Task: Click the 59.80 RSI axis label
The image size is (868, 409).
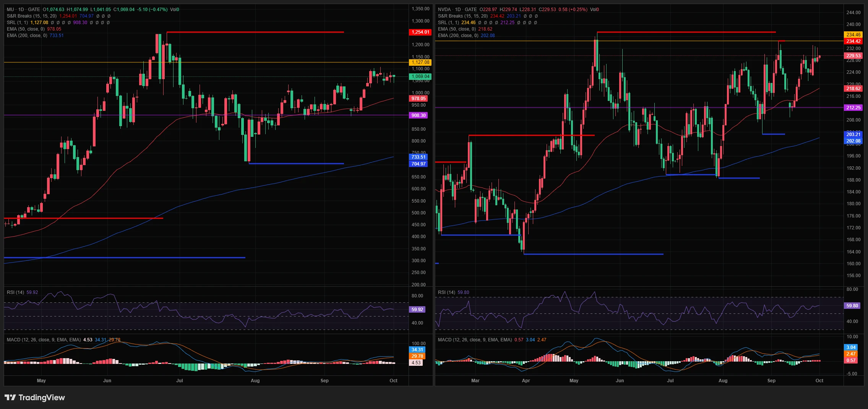Action: (x=852, y=306)
